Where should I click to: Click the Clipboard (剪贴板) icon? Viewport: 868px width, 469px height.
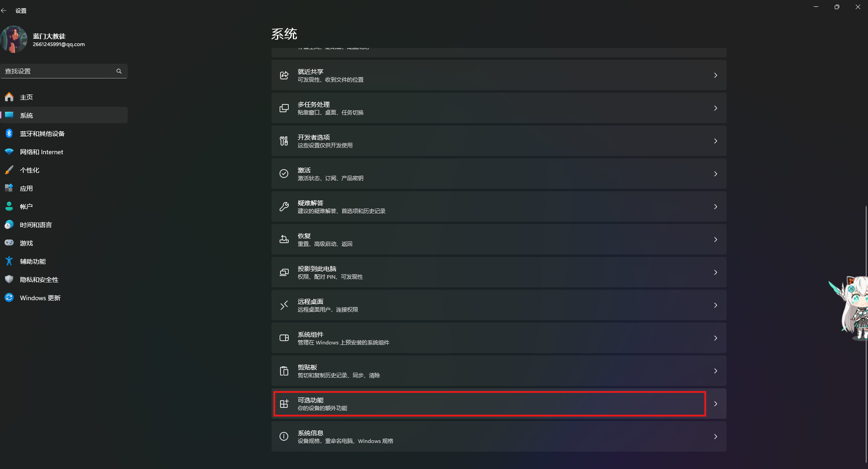[284, 371]
